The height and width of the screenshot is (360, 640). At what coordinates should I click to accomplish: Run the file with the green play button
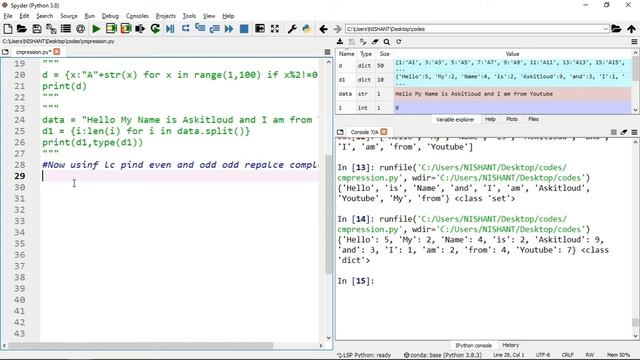pyautogui.click(x=96, y=29)
